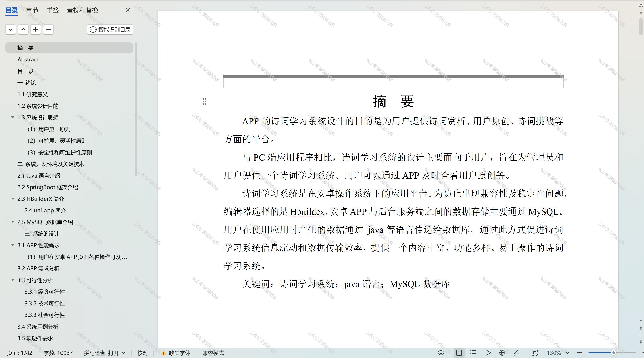
Task: Switch to outline view icon
Action: click(473, 353)
